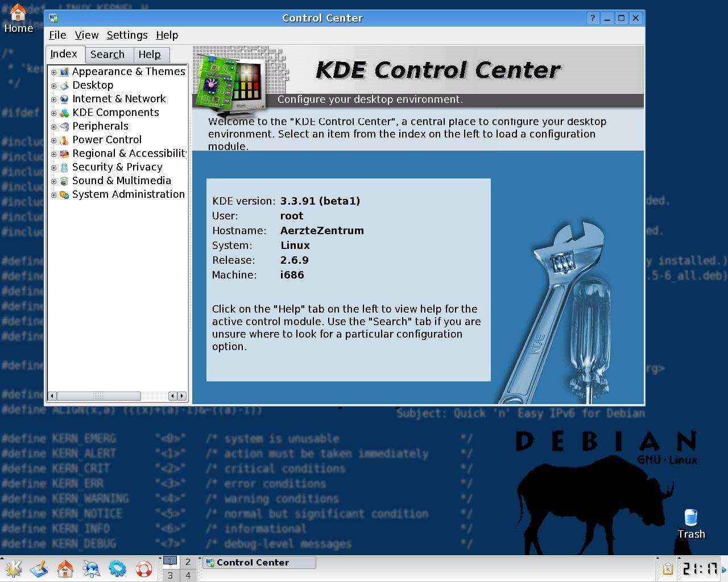This screenshot has height=582, width=728.
Task: Click the Peripherals category icon
Action: point(64,126)
